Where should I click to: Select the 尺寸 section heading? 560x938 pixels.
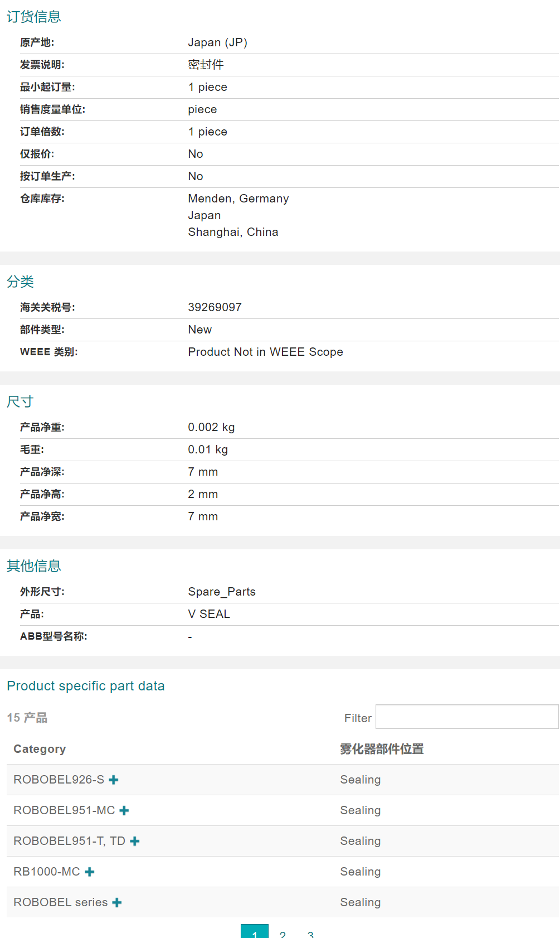click(x=20, y=402)
